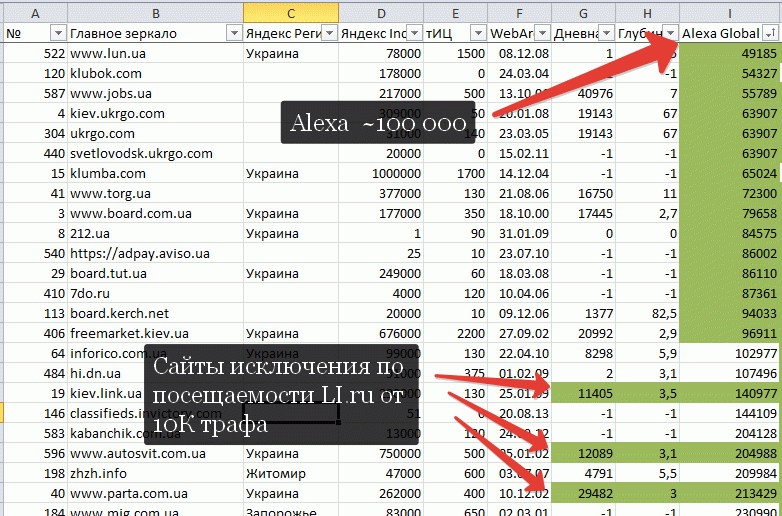Click cell freemarket.kiev.ua
The height and width of the screenshot is (516, 782).
click(x=156, y=333)
